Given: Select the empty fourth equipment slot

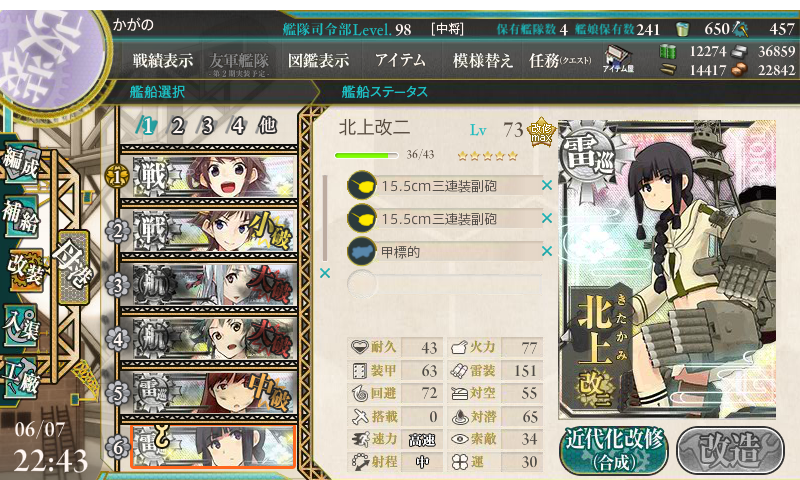Looking at the screenshot, I should (444, 284).
